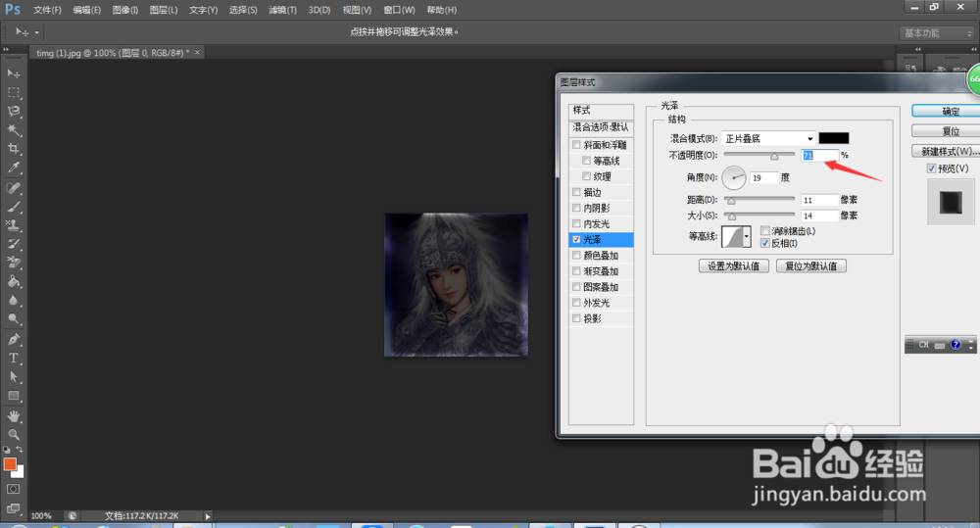This screenshot has width=980, height=528.
Task: Open the black gloss color swatch
Action: coord(834,138)
